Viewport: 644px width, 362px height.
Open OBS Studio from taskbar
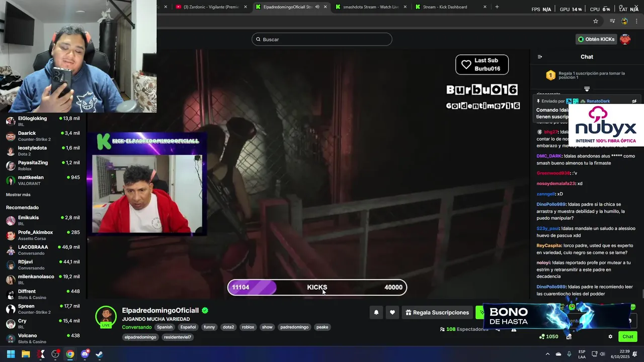55,354
